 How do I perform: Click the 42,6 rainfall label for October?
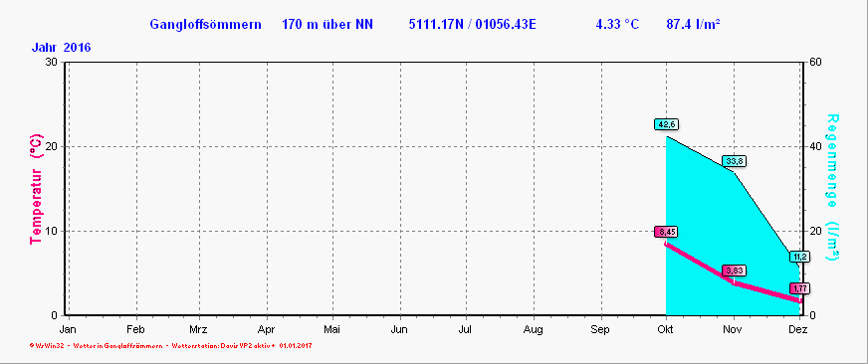667,124
